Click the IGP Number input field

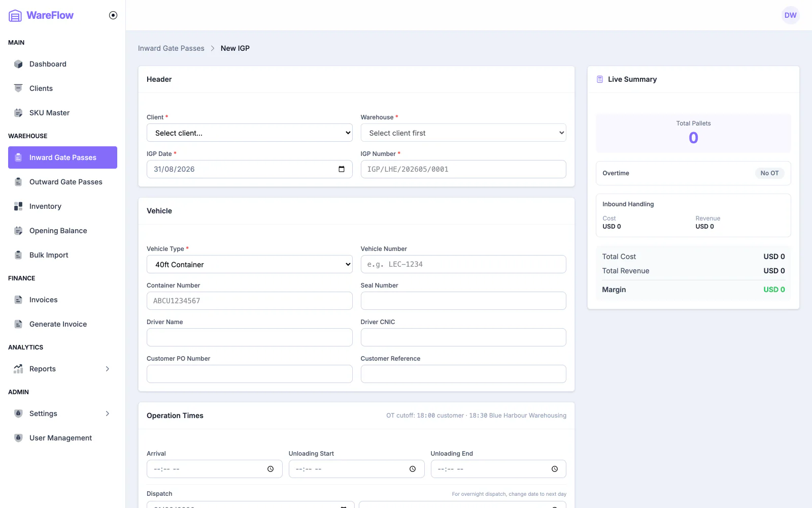tap(463, 169)
